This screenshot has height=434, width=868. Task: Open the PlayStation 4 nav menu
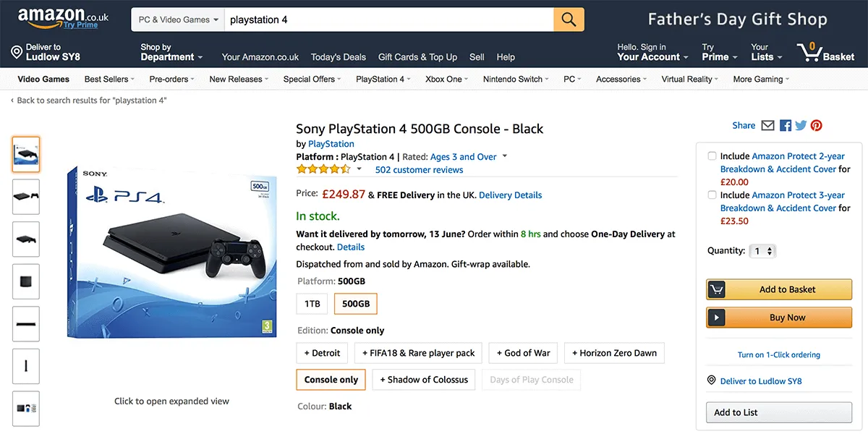[x=383, y=79]
